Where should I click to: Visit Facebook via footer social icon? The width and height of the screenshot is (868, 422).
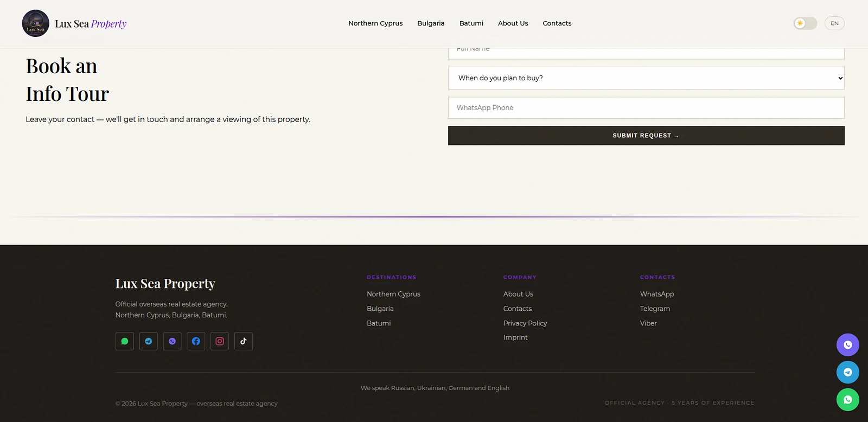pyautogui.click(x=196, y=341)
